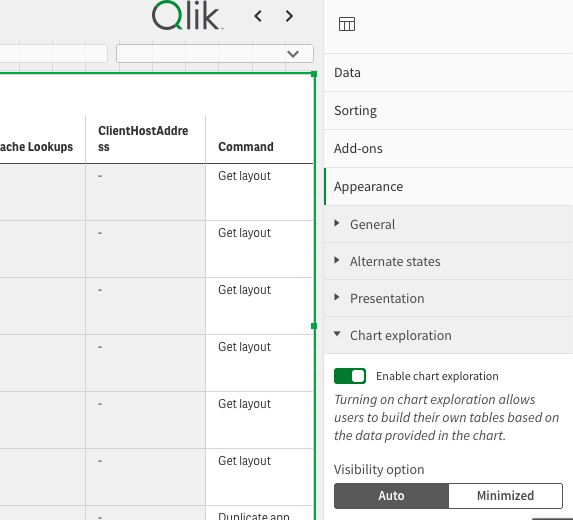Click the top-right resize handle of table
Screen dimensions: 573x520
click(x=314, y=74)
